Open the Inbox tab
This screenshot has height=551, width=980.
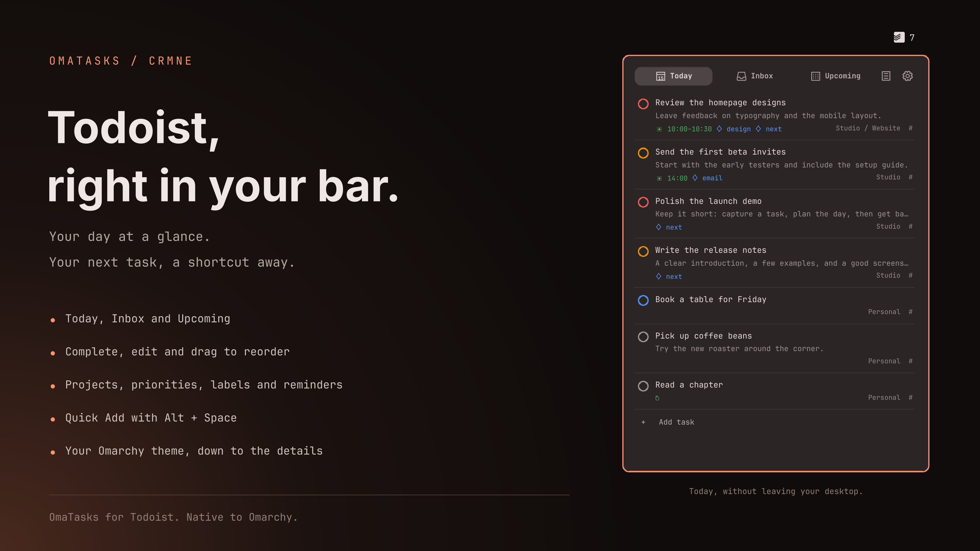click(x=754, y=76)
